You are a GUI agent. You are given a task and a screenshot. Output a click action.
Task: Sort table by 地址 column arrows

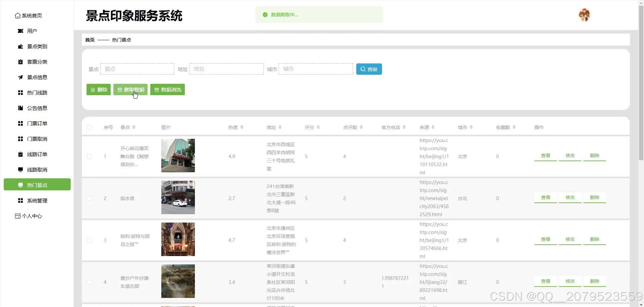(280, 127)
